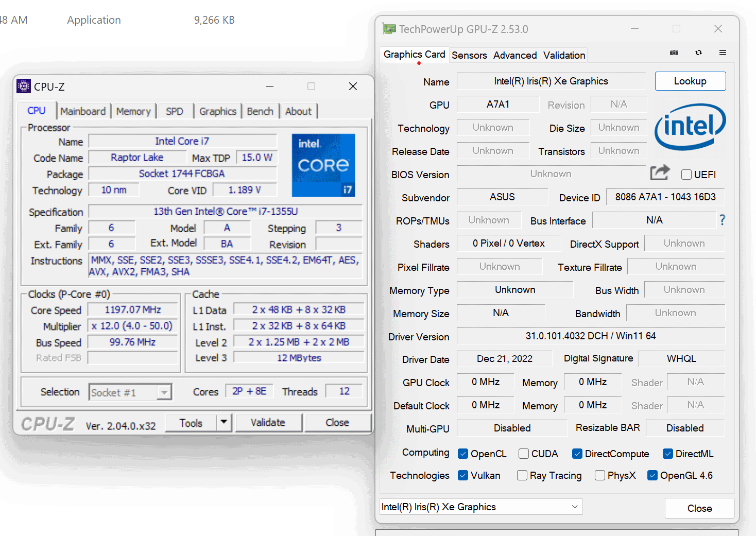Screen dimensions: 756x536
Task: Click the Digital Signature value WHQL
Action: pos(681,358)
